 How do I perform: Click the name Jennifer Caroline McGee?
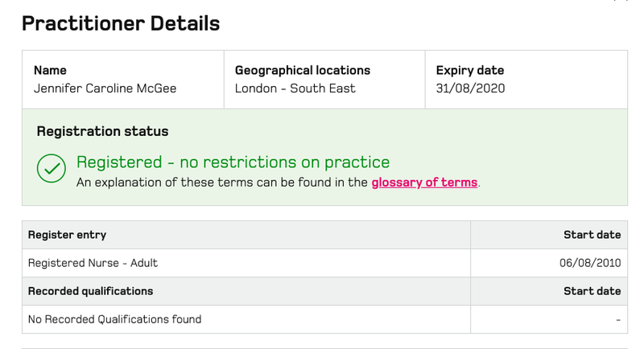point(105,88)
